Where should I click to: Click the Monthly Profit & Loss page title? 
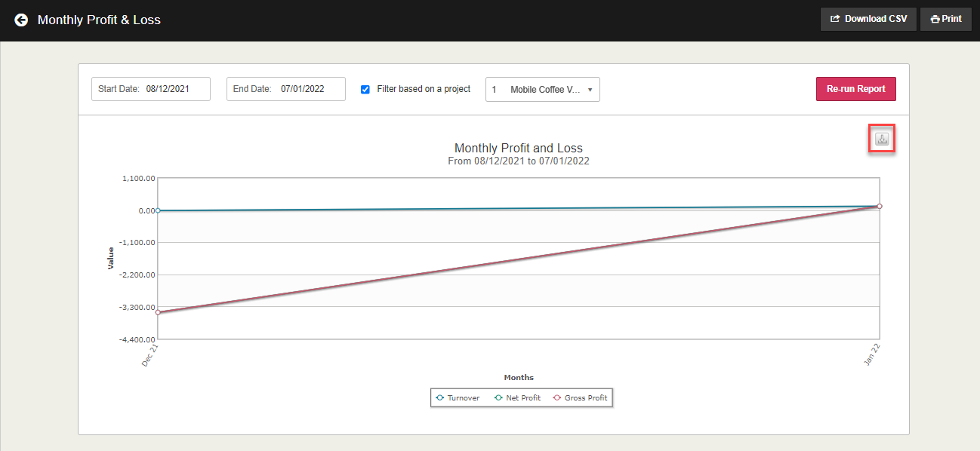coord(99,20)
